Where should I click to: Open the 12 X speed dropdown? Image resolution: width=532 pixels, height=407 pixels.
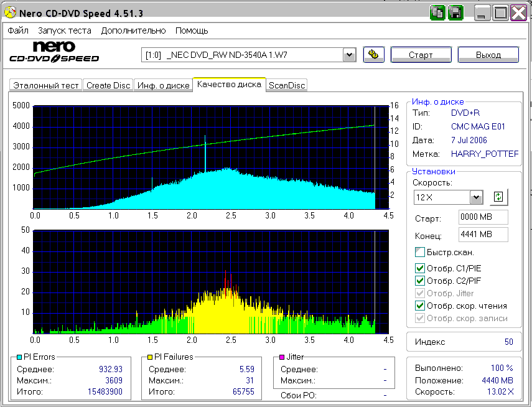tap(476, 197)
